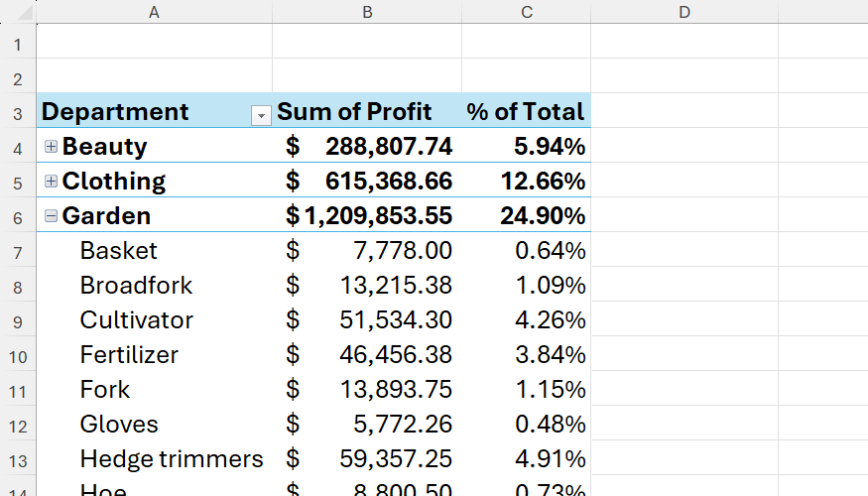This screenshot has width=868, height=496.
Task: Select column D header
Action: click(x=684, y=12)
